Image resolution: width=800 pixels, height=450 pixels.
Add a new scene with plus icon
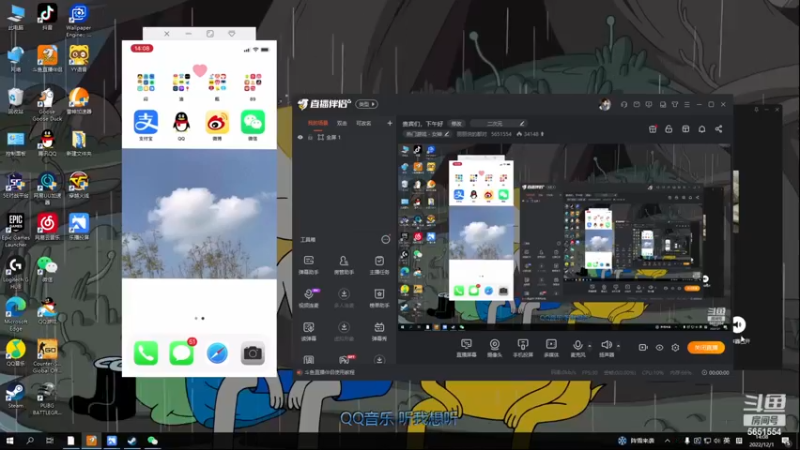tap(390, 123)
